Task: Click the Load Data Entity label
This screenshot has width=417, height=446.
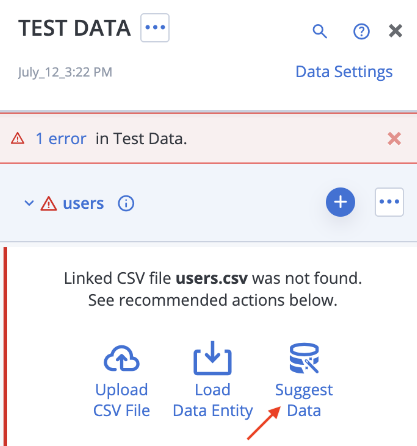Action: [213, 400]
